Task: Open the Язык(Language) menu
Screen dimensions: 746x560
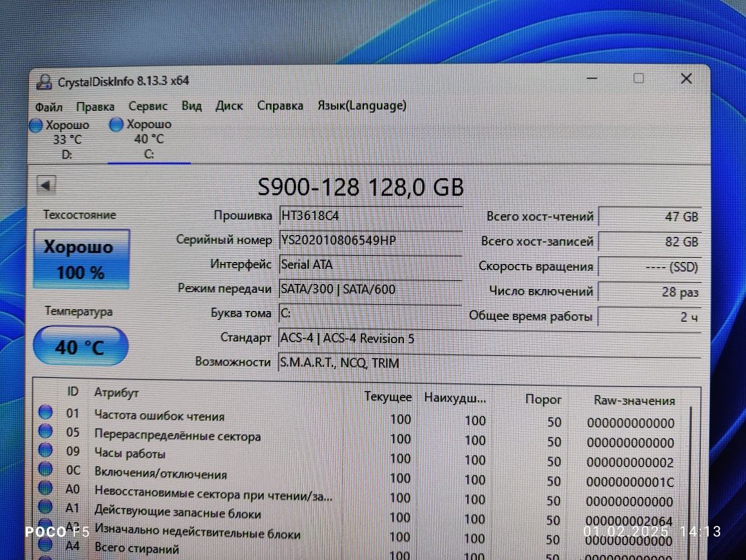Action: coord(361,105)
